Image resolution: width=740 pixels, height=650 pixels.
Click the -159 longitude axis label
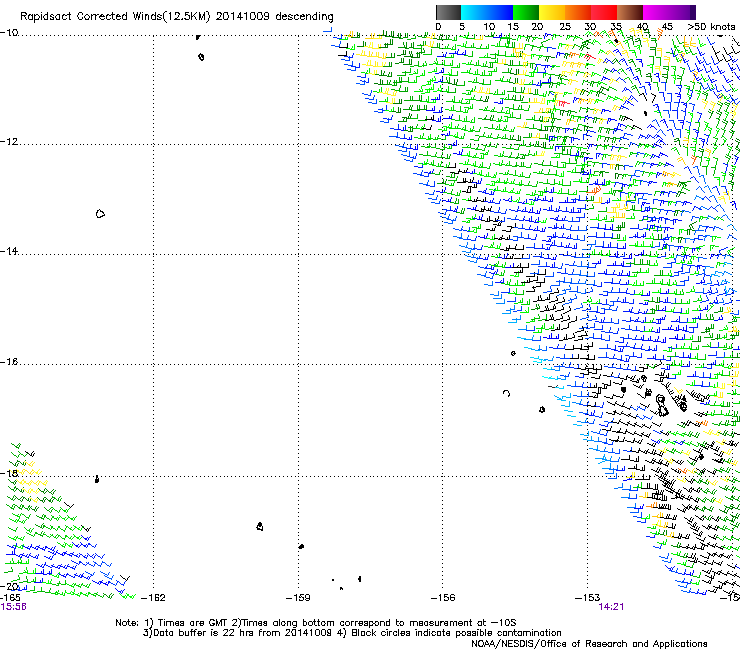[298, 598]
